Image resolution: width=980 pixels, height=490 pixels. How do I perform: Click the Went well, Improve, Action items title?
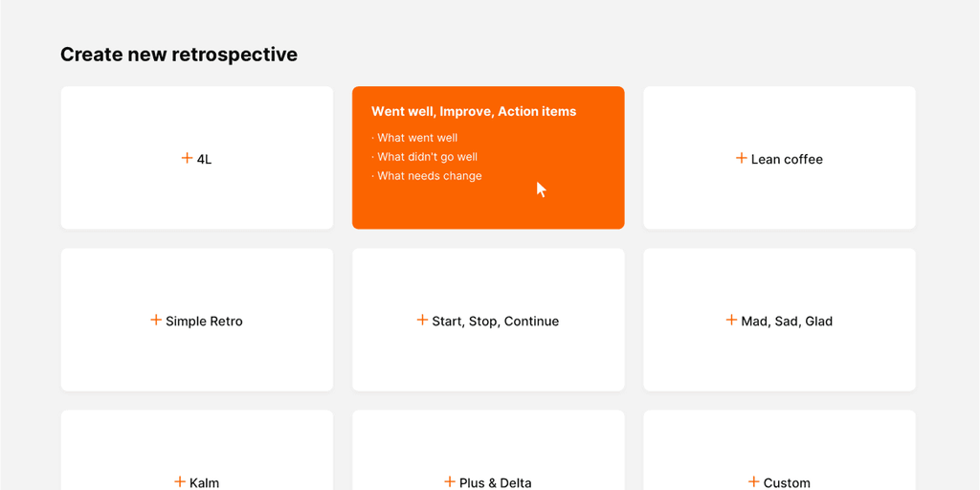[x=474, y=111]
